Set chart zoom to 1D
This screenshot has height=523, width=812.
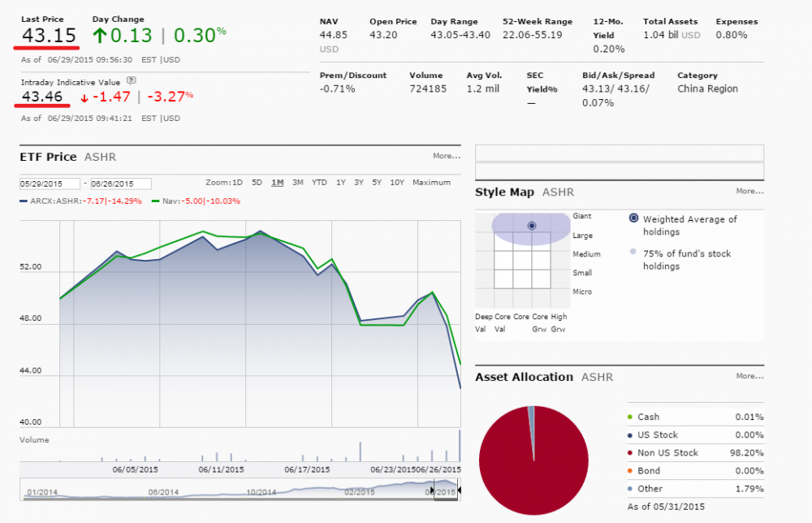click(236, 183)
